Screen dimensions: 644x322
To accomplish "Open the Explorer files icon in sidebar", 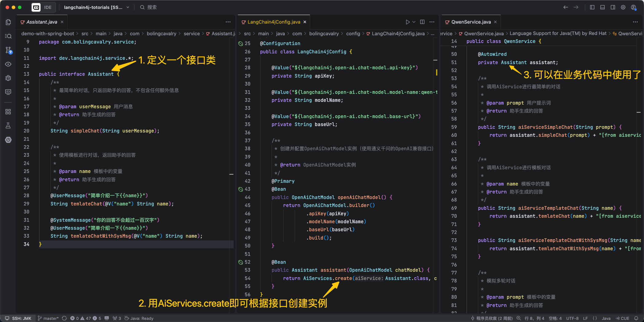I will pos(8,22).
